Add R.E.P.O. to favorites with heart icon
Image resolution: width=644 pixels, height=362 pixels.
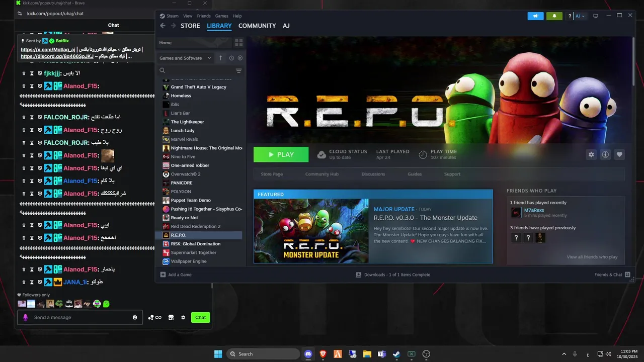620,155
